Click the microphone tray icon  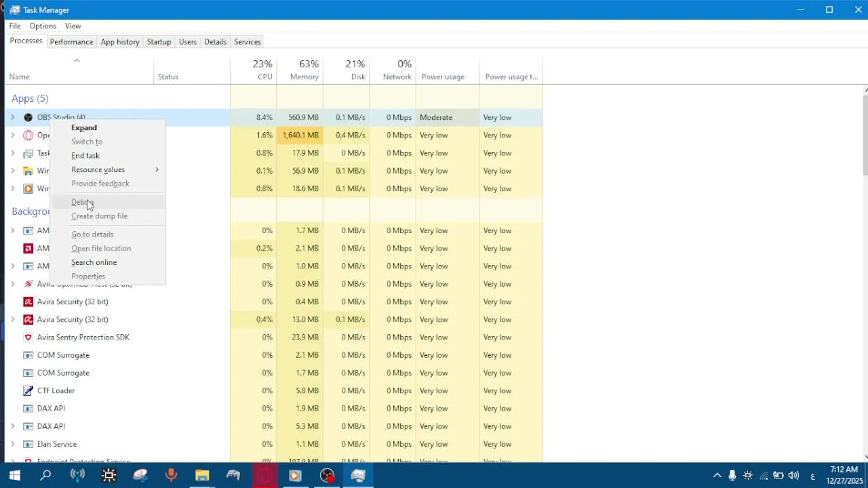(x=732, y=476)
